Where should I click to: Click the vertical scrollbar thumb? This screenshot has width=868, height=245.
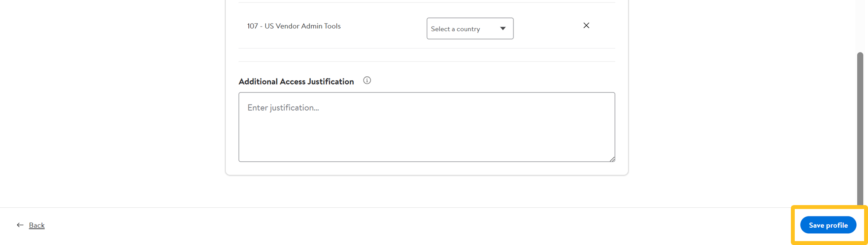[x=860, y=130]
